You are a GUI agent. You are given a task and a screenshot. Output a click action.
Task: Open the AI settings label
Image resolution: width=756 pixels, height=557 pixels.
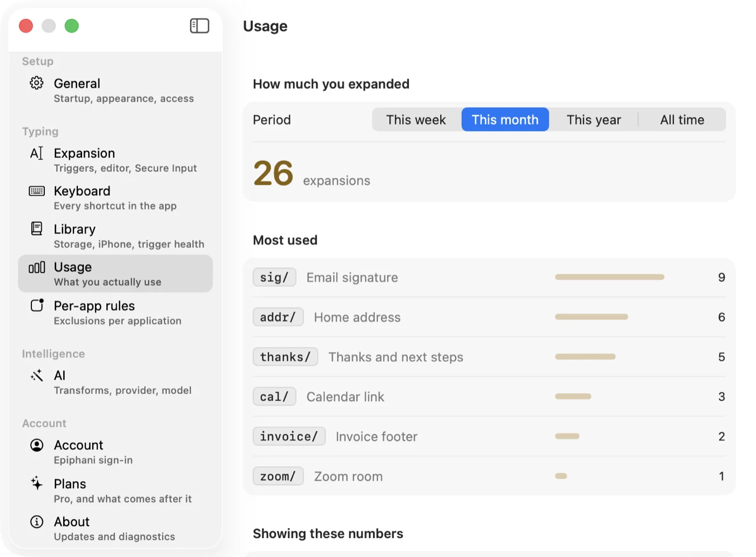(x=59, y=375)
